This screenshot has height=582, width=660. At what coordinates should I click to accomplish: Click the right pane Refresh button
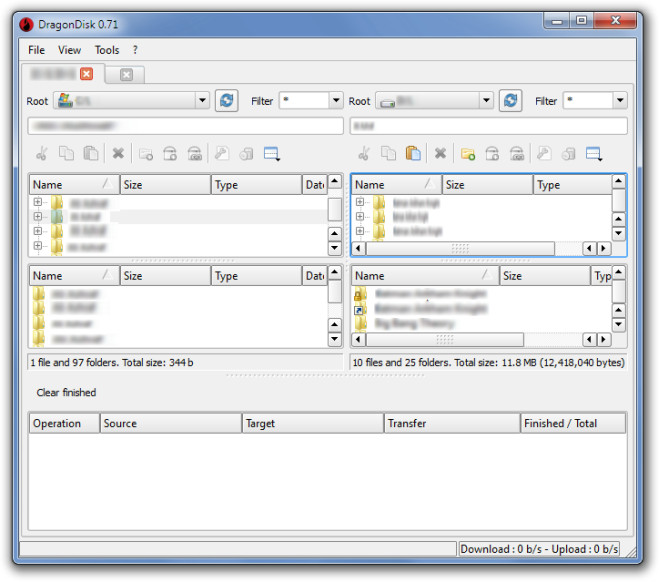tap(511, 101)
